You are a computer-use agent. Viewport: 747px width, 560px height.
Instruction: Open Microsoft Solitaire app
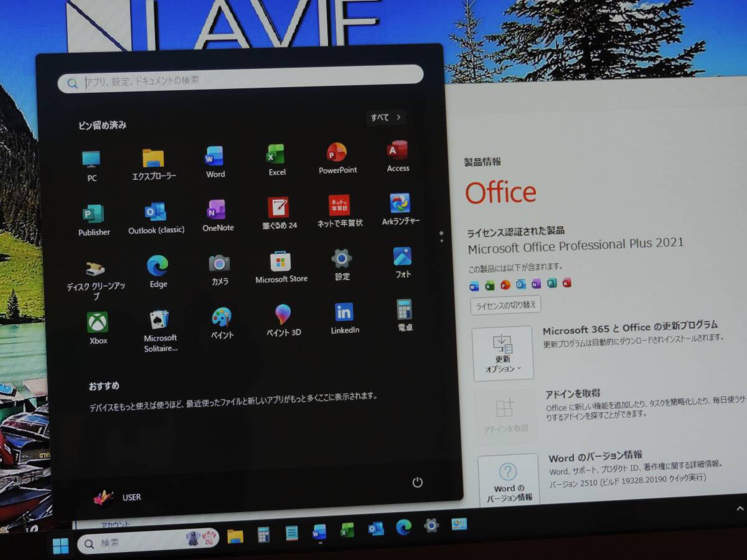click(x=160, y=331)
